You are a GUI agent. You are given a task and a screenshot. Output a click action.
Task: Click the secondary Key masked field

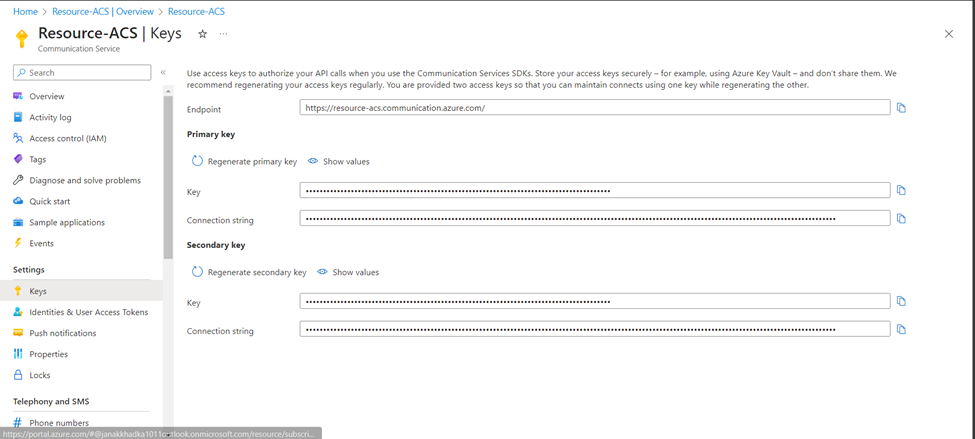coord(595,302)
